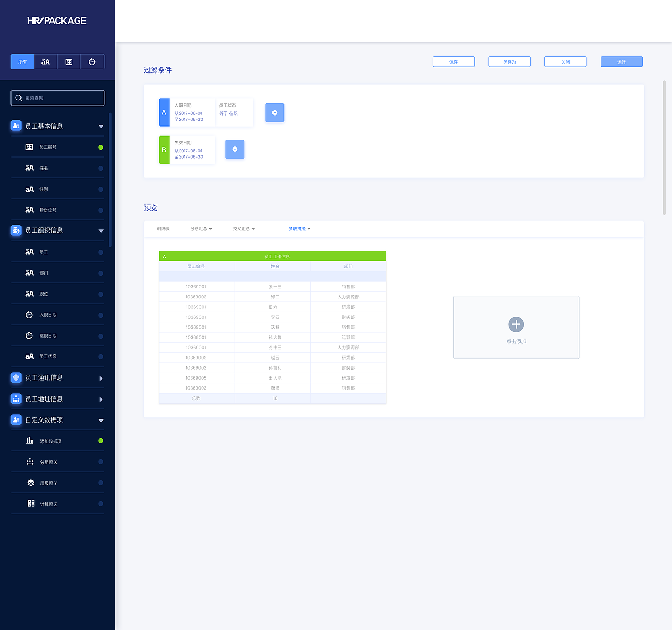Screen dimensions: 672x630
Task: Switch to the 明细表 tab
Action: [163, 229]
